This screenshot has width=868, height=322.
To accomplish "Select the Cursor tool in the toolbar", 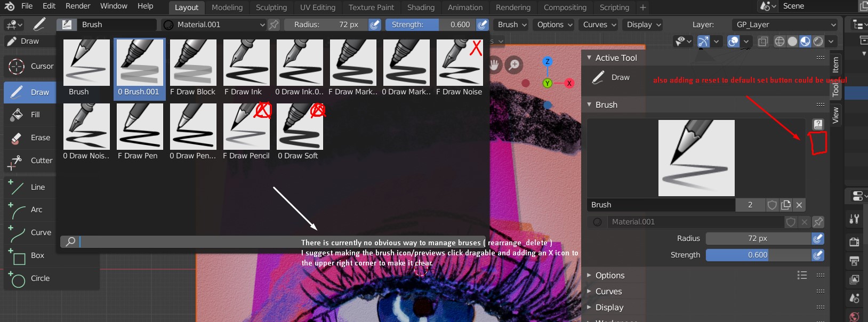I will point(31,66).
